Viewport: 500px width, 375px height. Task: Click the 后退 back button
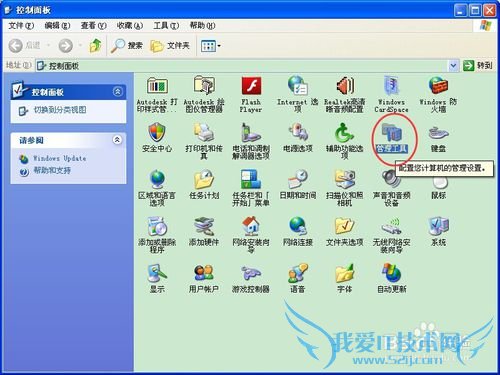coord(25,45)
